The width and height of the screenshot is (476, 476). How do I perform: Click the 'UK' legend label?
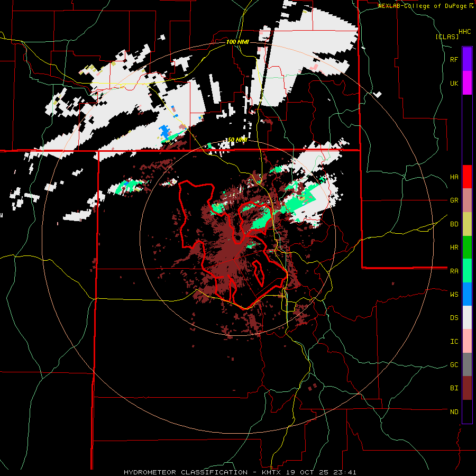point(454,83)
